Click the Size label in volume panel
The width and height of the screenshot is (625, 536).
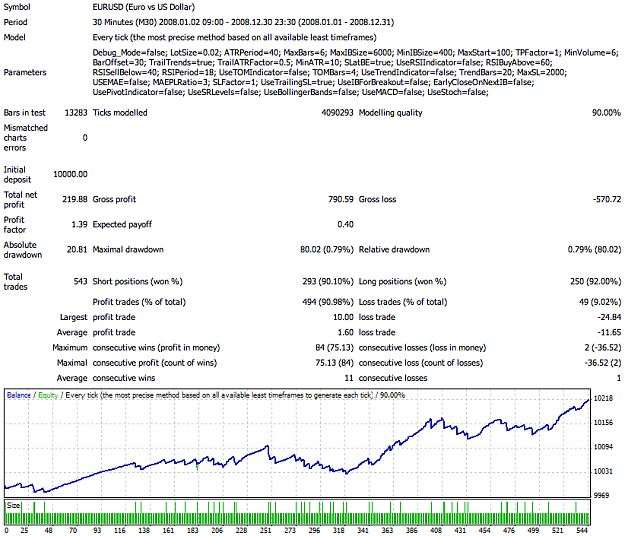coord(13,506)
